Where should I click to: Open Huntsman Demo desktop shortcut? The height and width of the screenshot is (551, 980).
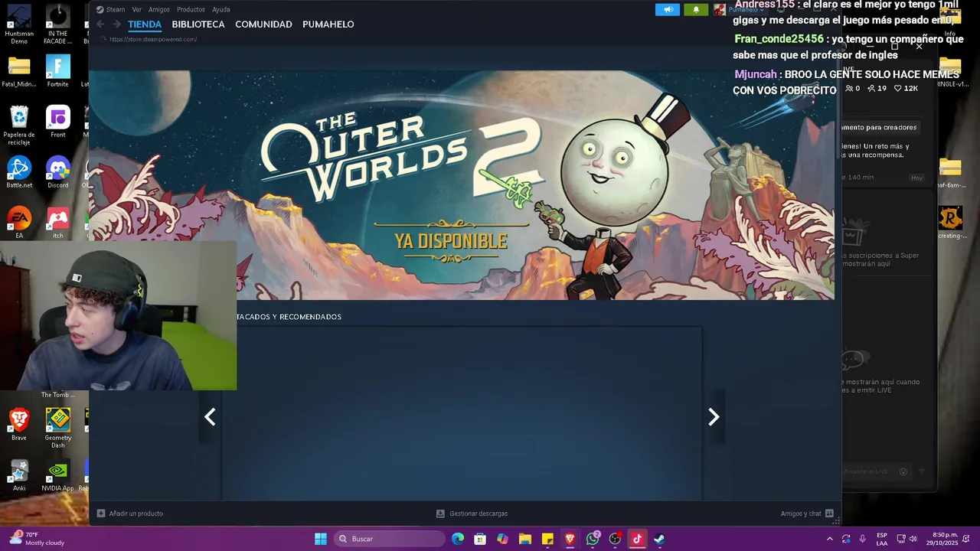19,25
